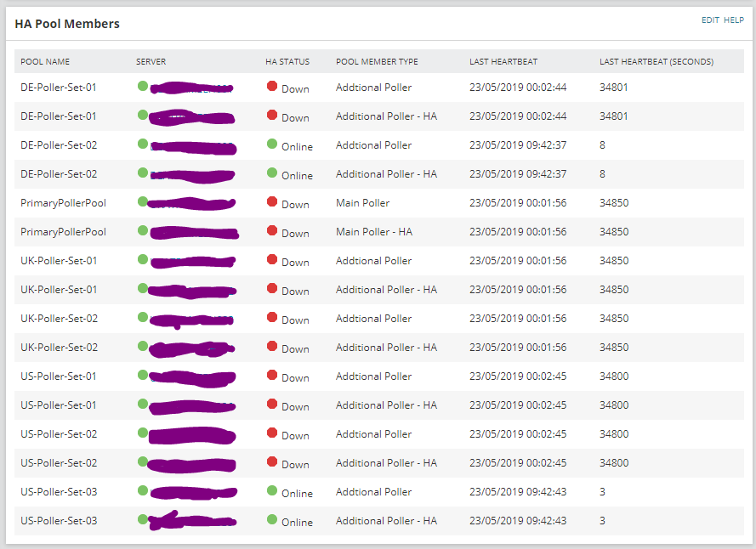Click the SERVER column header

[x=151, y=62]
